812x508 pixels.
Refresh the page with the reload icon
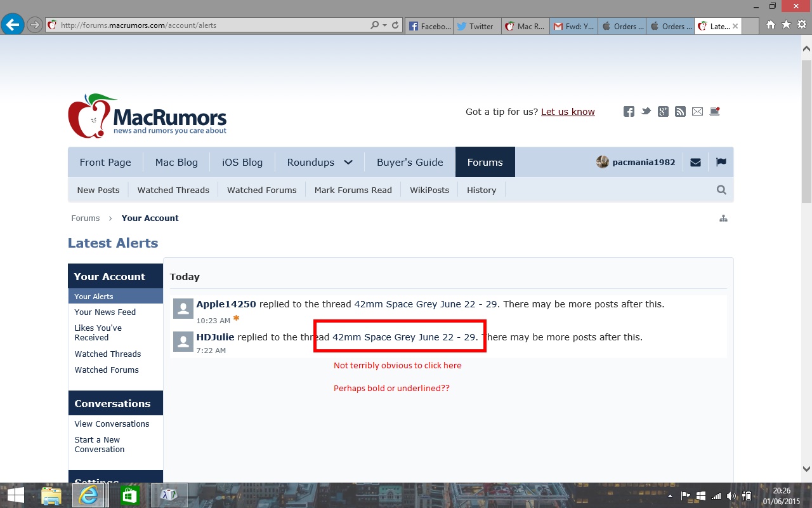coord(395,25)
